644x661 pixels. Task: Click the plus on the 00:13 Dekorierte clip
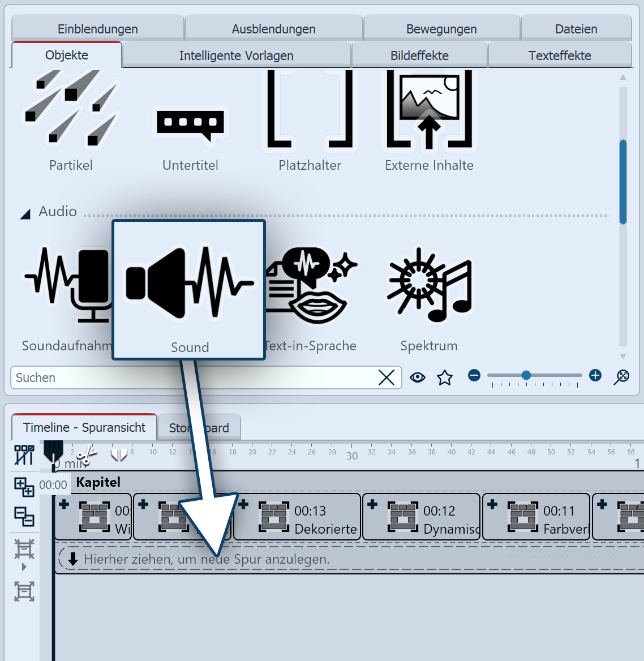243,504
